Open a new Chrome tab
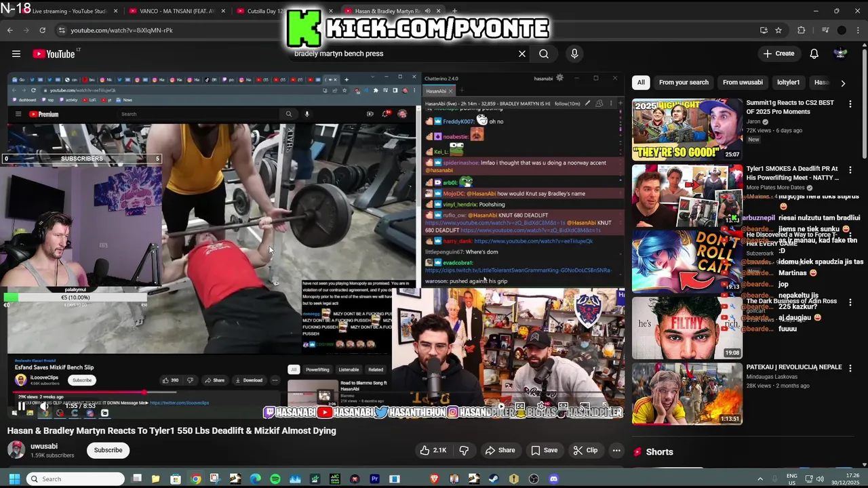 tap(454, 11)
